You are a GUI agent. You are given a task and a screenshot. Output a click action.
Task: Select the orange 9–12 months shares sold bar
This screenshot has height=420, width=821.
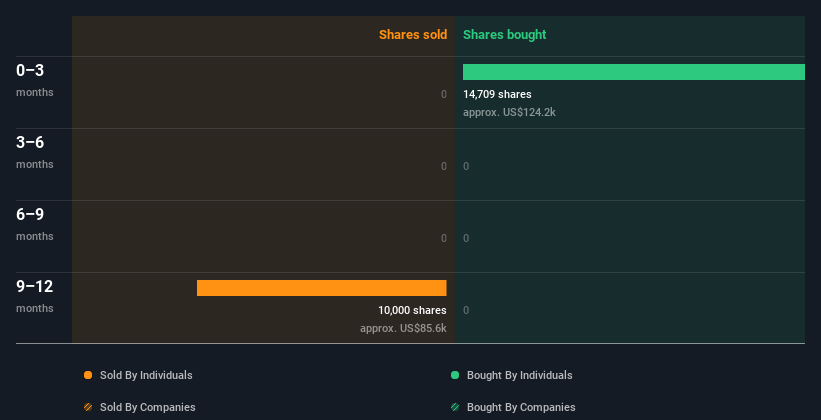click(321, 288)
